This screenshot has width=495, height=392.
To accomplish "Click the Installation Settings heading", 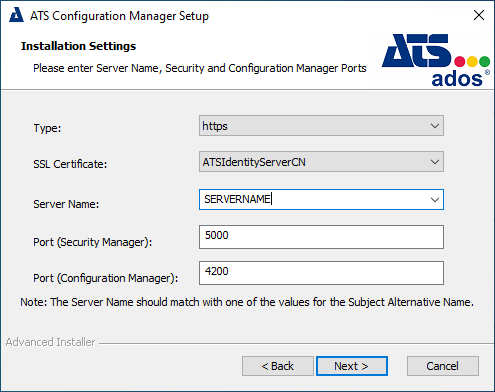I will (79, 46).
